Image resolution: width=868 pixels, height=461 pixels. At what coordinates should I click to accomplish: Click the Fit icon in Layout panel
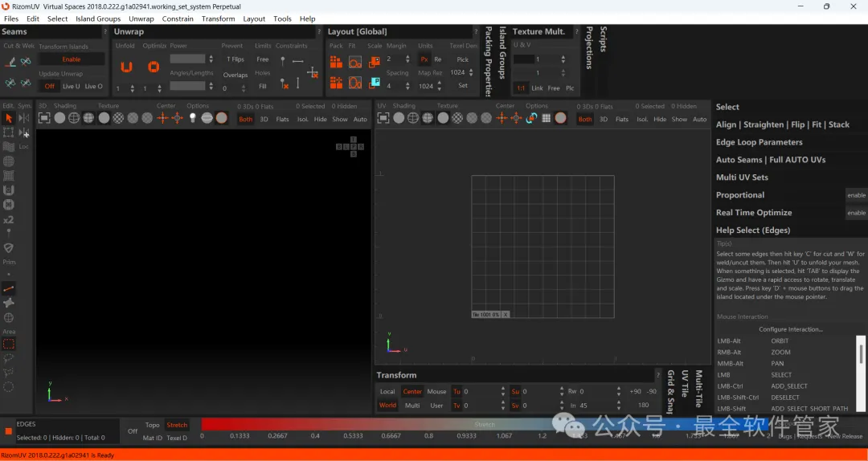click(x=355, y=62)
